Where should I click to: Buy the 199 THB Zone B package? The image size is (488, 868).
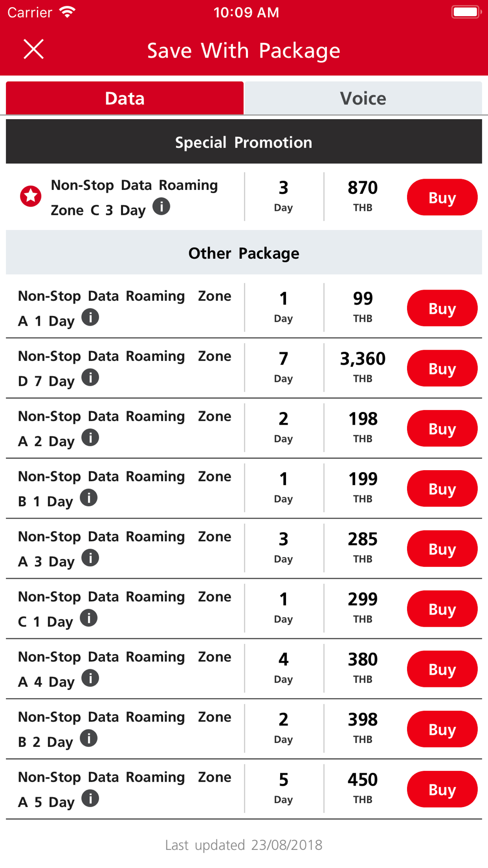[442, 488]
